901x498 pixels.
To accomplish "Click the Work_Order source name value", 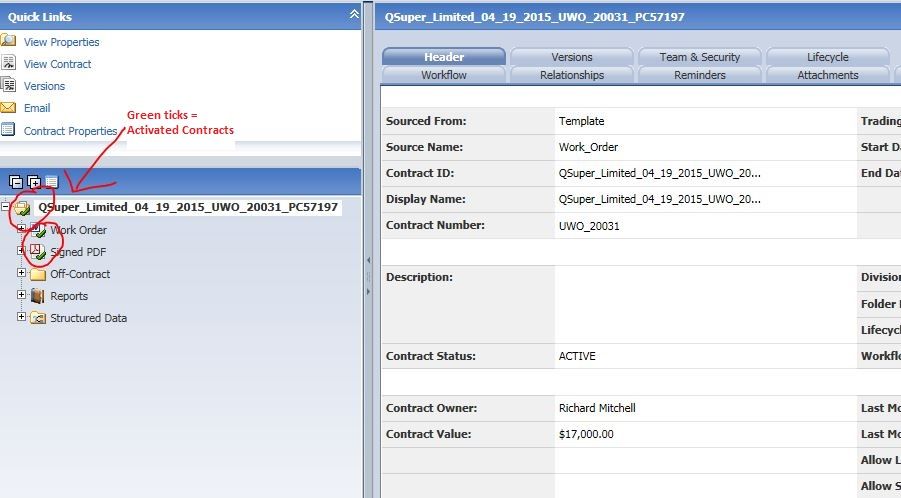I will pyautogui.click(x=588, y=147).
